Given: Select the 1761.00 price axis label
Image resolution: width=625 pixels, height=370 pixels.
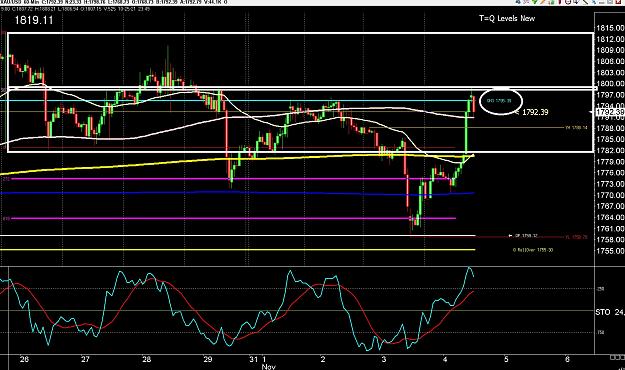Looking at the screenshot, I should (610, 229).
